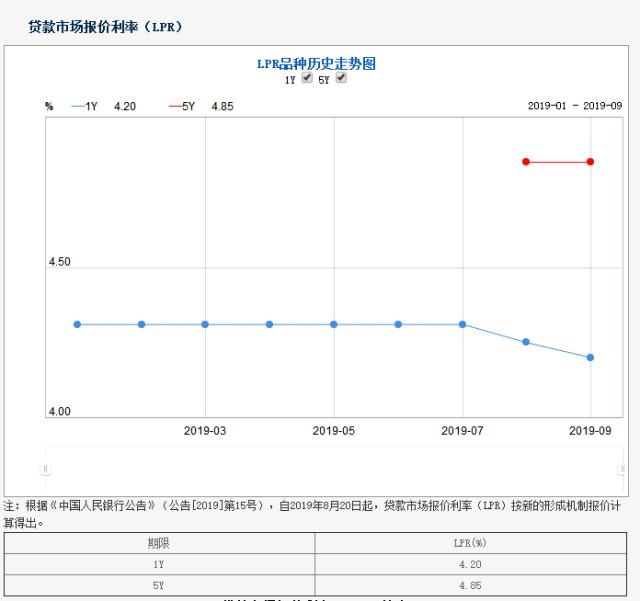Viewport: 640px width, 601px height.
Task: Toggle the 1Y series checkbox
Action: click(307, 78)
